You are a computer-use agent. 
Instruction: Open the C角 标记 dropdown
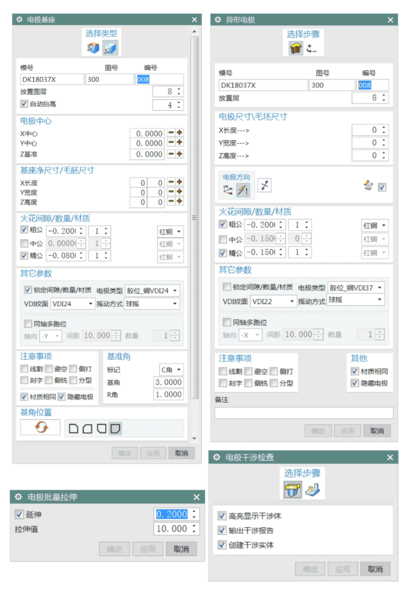coord(171,370)
